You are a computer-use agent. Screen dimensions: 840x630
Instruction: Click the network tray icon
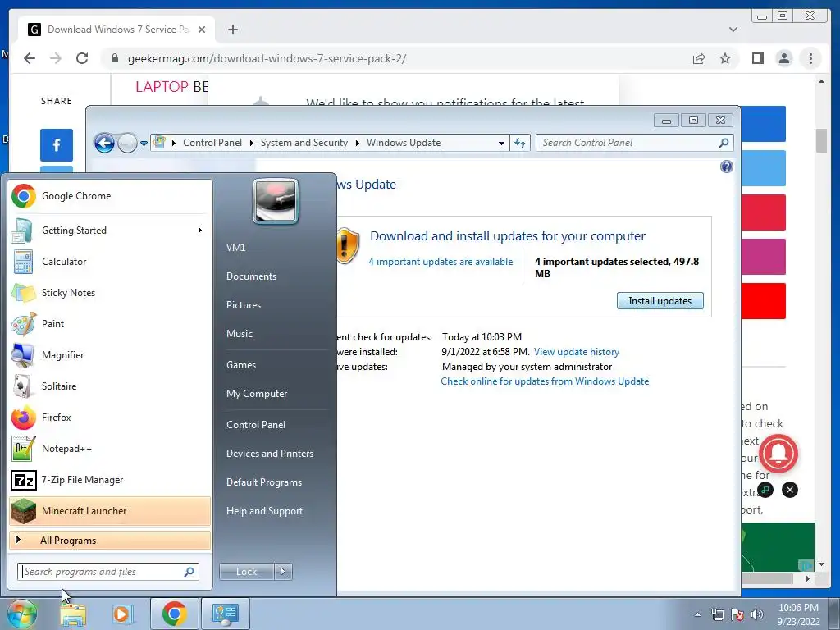717,614
